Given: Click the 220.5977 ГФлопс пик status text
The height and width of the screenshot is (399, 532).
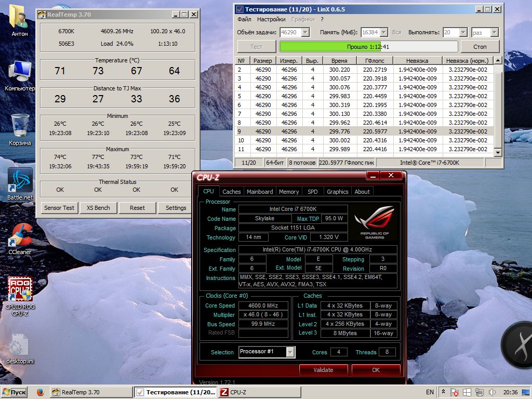Looking at the screenshot, I should (347, 163).
